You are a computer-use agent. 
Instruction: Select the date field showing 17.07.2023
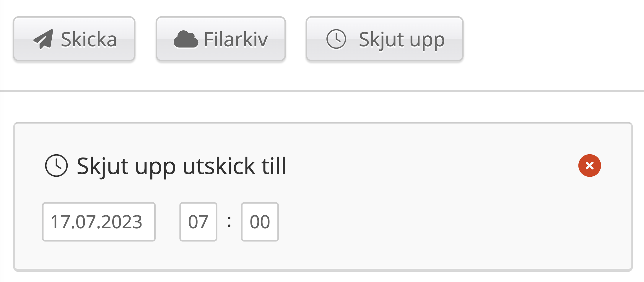click(x=99, y=222)
